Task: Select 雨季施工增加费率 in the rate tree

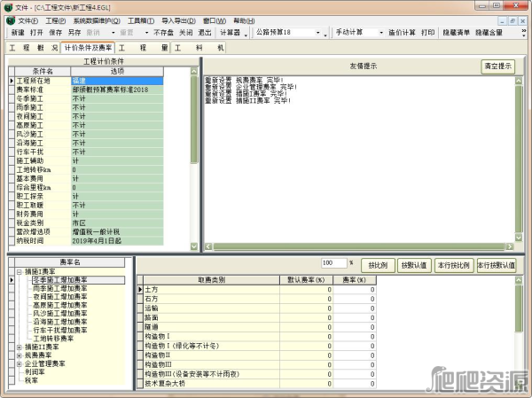Action: pyautogui.click(x=59, y=288)
